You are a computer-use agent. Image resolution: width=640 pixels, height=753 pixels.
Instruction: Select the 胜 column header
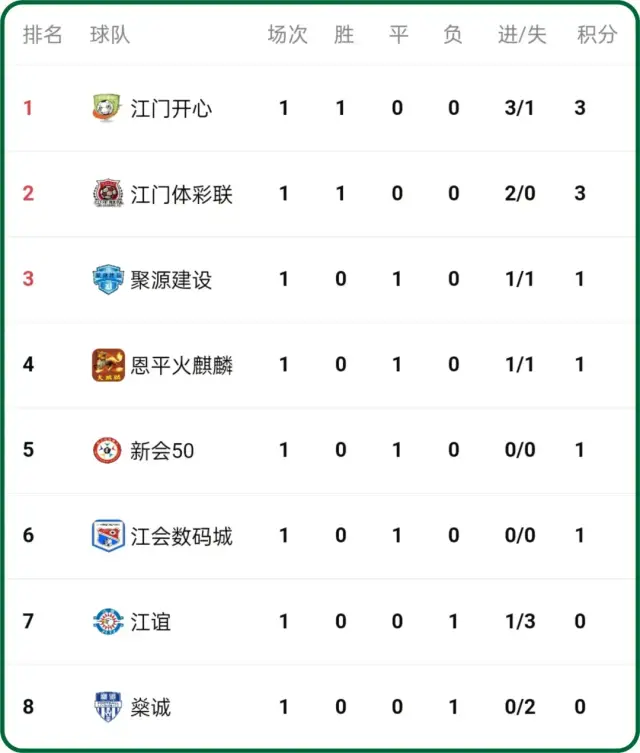[344, 35]
